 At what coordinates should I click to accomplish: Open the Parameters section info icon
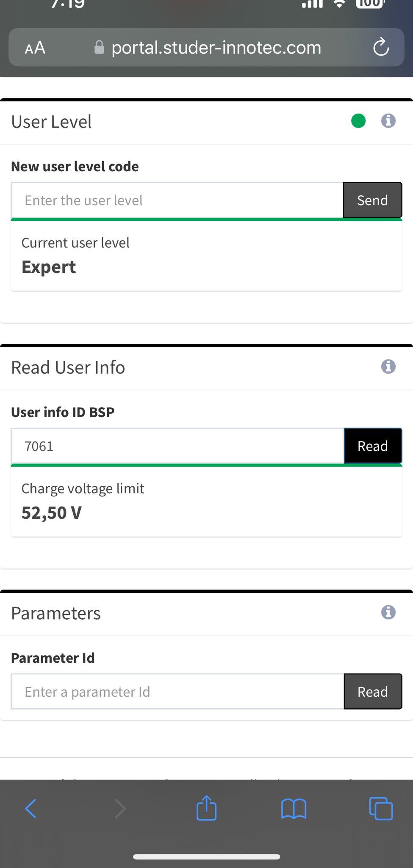388,612
